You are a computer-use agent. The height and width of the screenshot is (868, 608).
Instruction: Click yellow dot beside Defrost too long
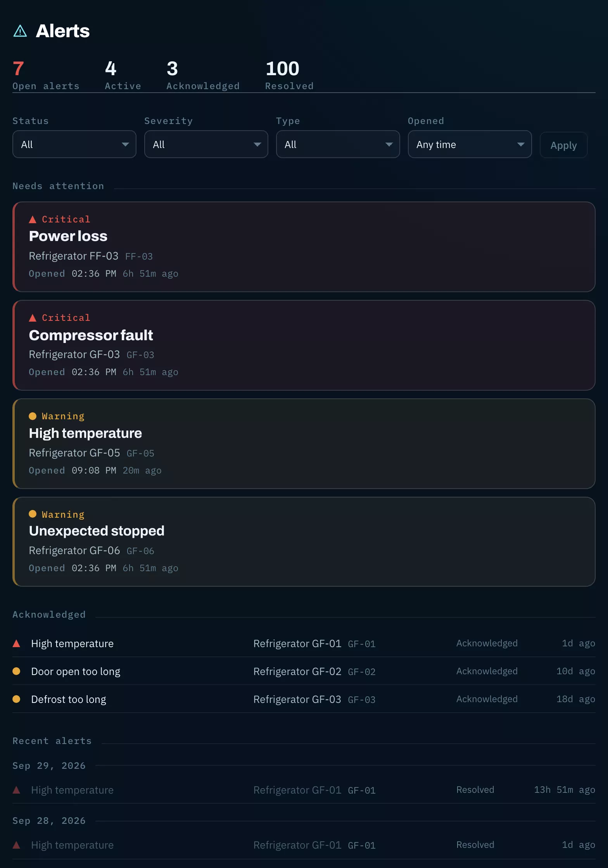[x=16, y=699]
